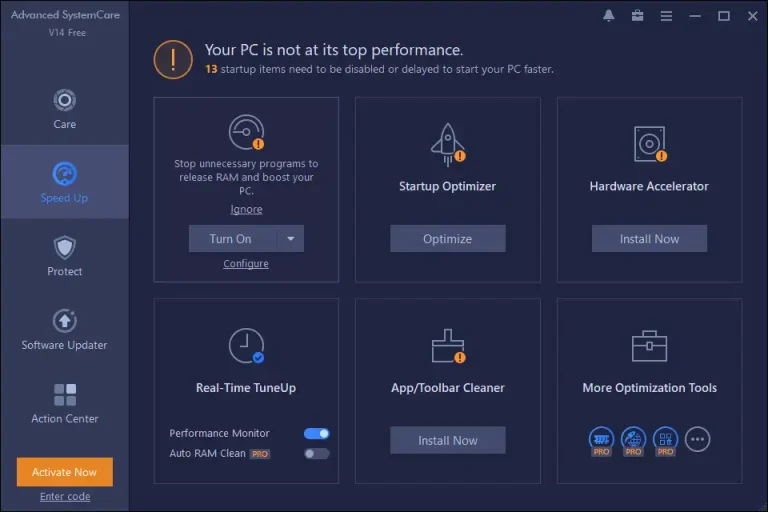Click Install Now for App/Toolbar Cleaner
This screenshot has height=512, width=768.
tap(448, 440)
